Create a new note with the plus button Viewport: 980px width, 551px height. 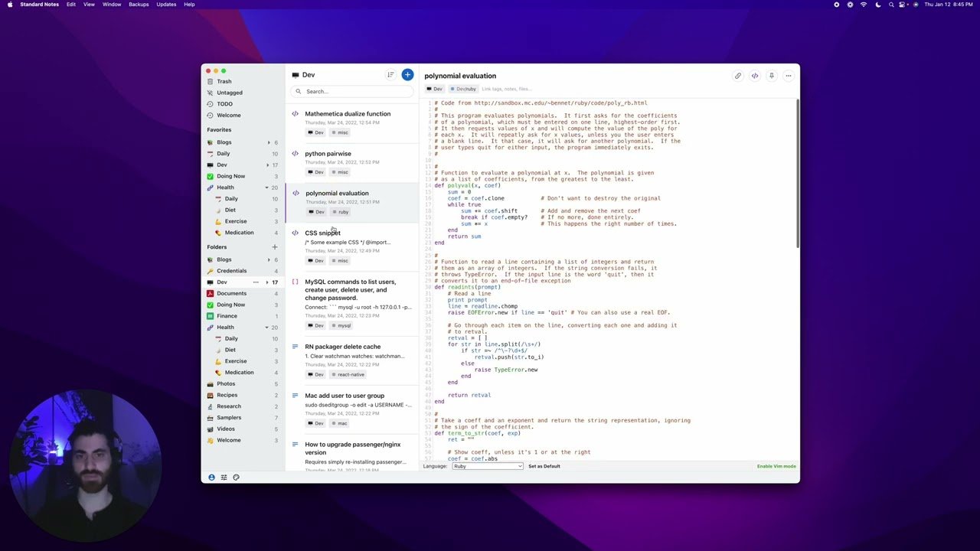coord(407,74)
